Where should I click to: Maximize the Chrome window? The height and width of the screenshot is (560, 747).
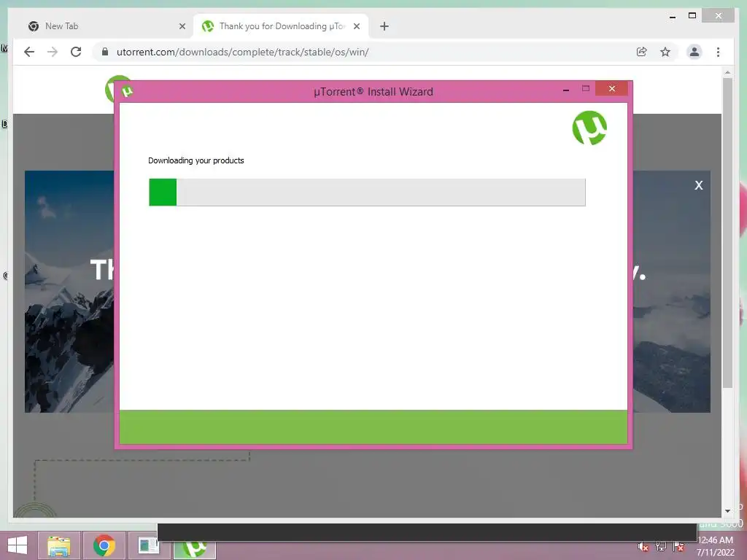692,16
